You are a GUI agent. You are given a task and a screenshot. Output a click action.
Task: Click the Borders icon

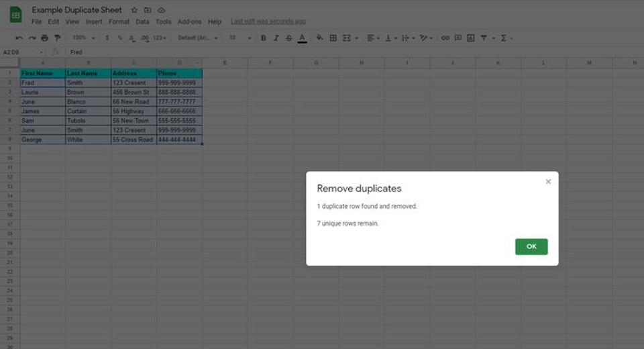(x=333, y=38)
